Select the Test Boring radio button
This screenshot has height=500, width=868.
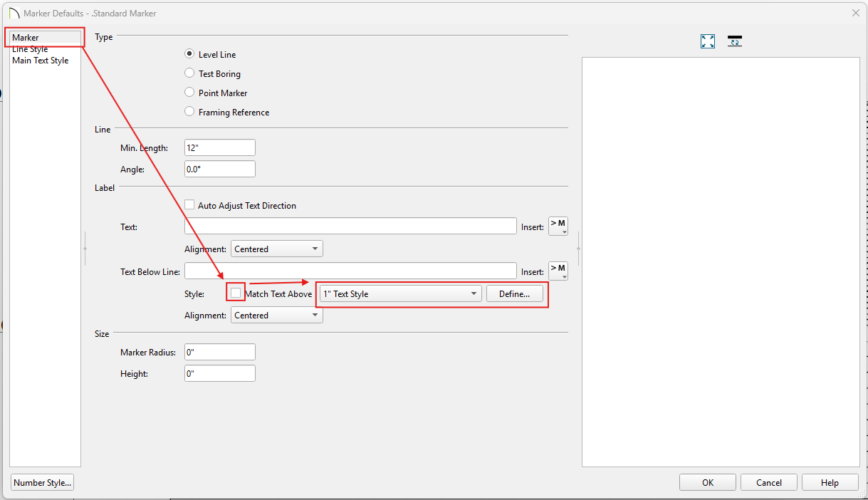(189, 73)
